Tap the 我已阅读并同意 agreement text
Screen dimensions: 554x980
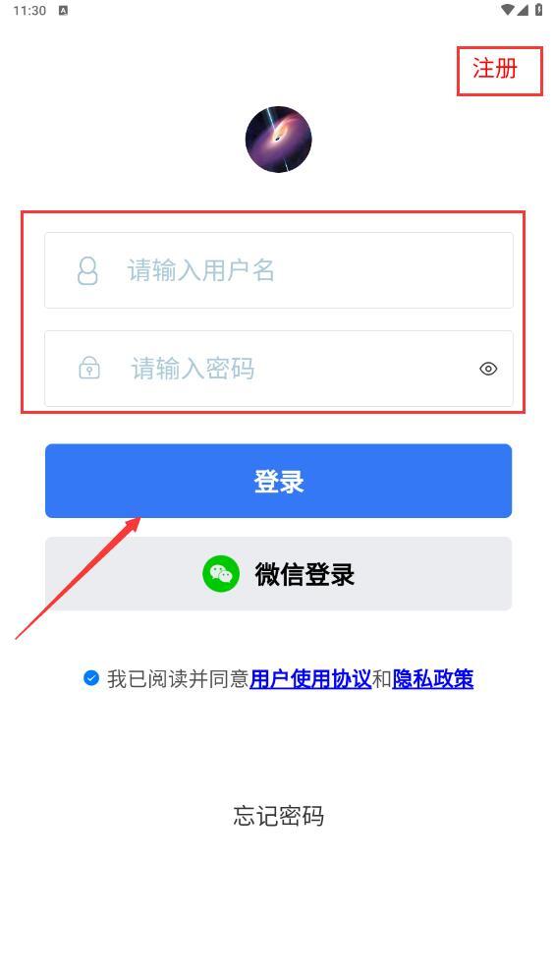pos(178,679)
